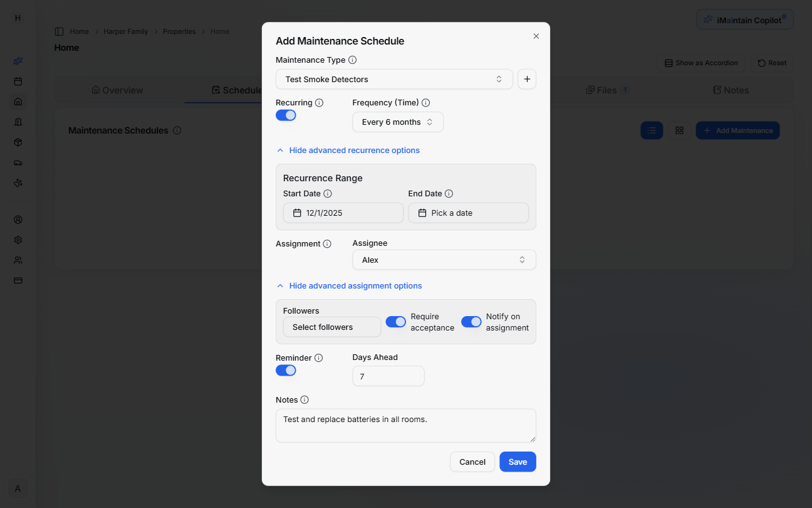Select the package icon in the sidebar

[x=18, y=142]
